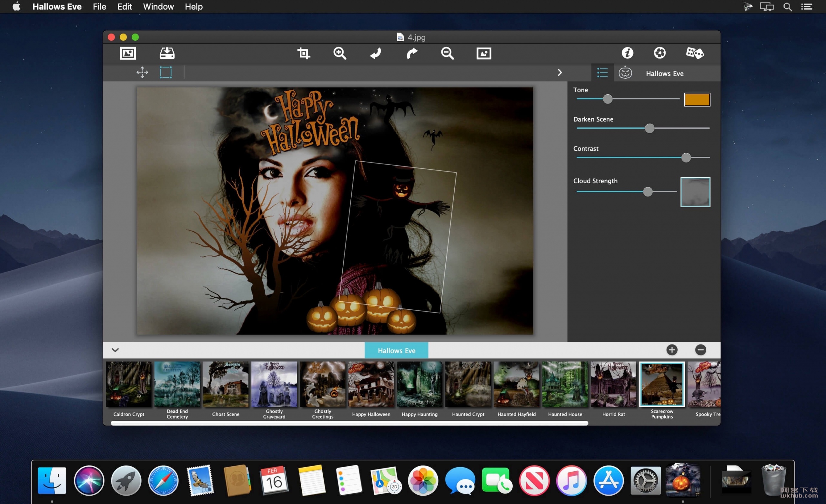Open the Hallows Eve app menu
The height and width of the screenshot is (504, 826).
point(57,7)
